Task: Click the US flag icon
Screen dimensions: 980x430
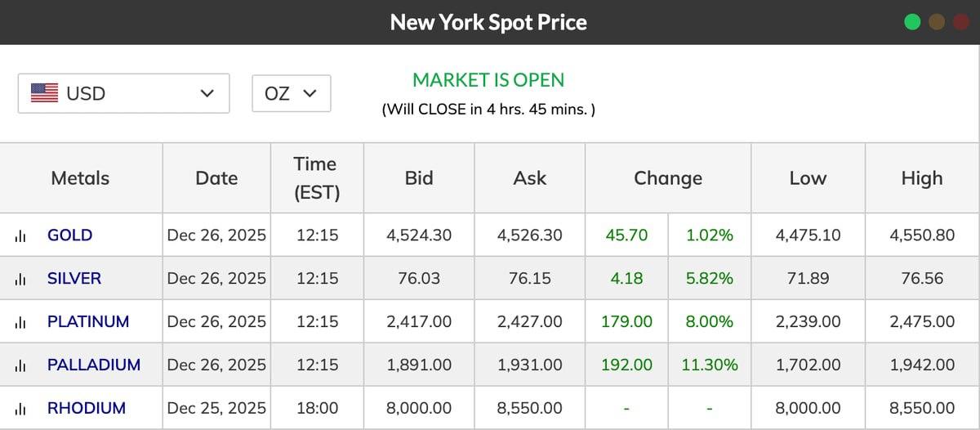Action: pyautogui.click(x=44, y=93)
